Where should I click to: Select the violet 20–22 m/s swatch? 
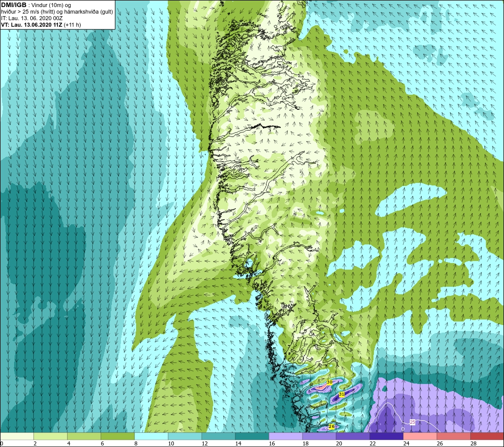coord(353,436)
